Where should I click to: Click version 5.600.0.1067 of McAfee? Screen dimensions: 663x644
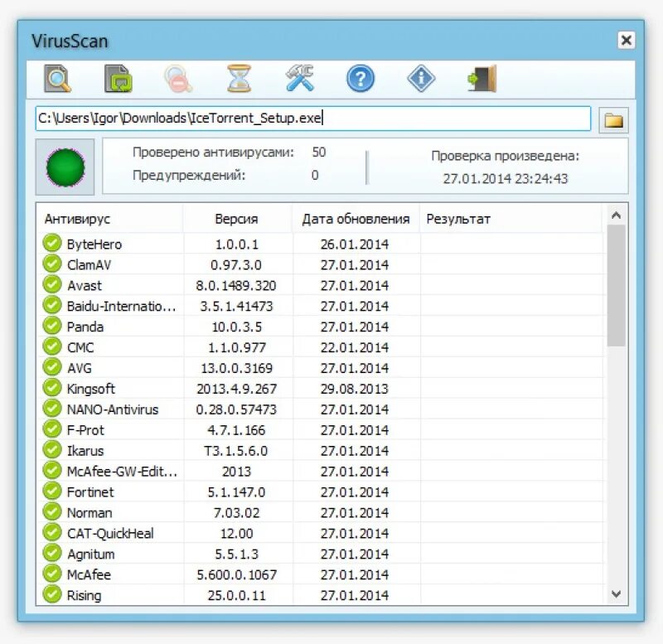click(x=236, y=574)
